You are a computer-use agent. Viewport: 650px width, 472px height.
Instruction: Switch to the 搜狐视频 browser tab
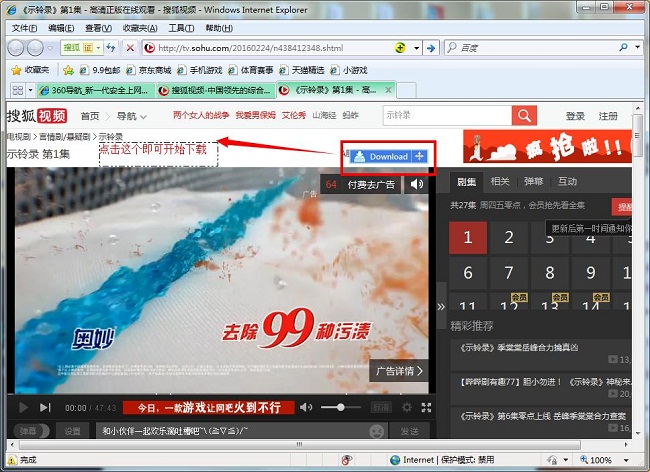click(216, 90)
